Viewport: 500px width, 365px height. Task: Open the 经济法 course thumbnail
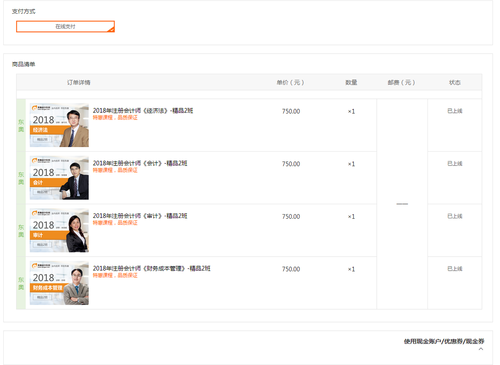pyautogui.click(x=59, y=125)
